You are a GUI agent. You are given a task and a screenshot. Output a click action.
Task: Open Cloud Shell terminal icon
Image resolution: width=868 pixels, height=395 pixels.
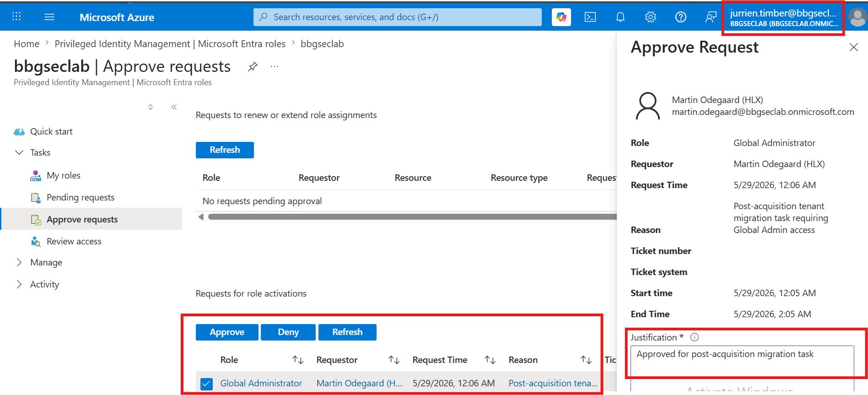[590, 17]
